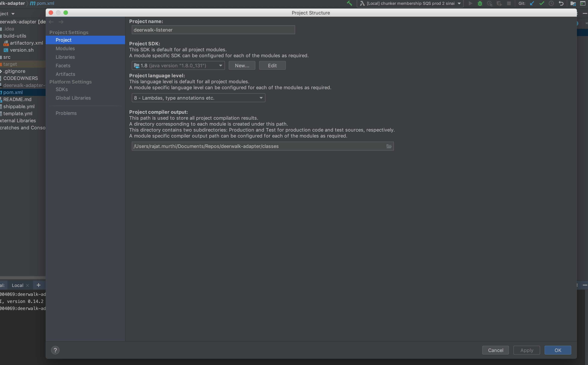Start debugging with the bug icon
The image size is (588, 365).
pos(480,3)
